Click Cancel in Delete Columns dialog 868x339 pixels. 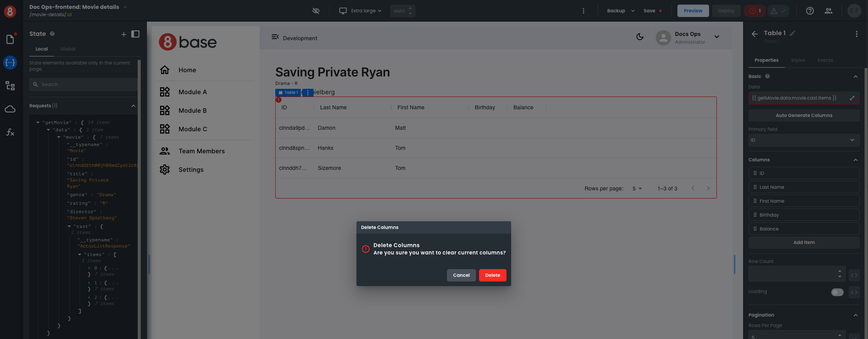461,275
